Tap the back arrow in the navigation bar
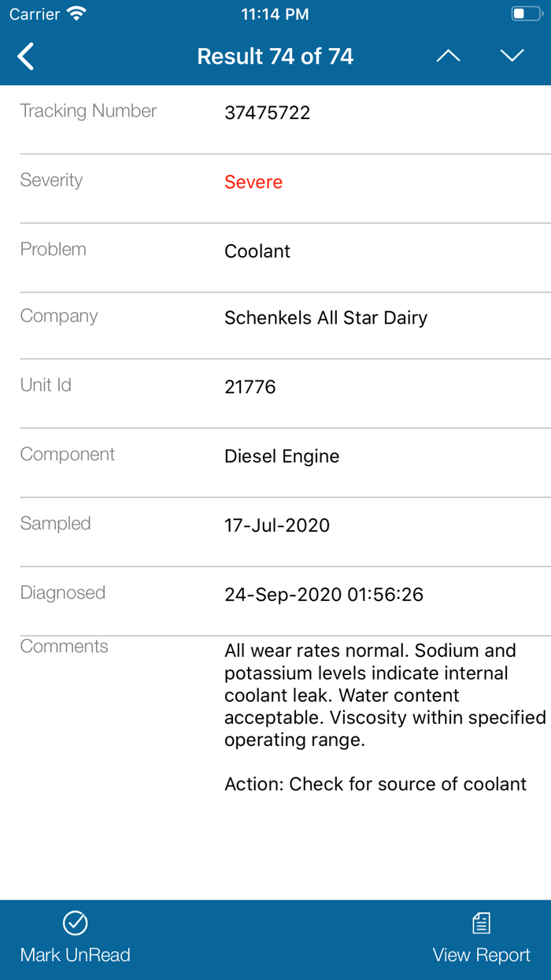This screenshot has width=551, height=980. (x=24, y=56)
